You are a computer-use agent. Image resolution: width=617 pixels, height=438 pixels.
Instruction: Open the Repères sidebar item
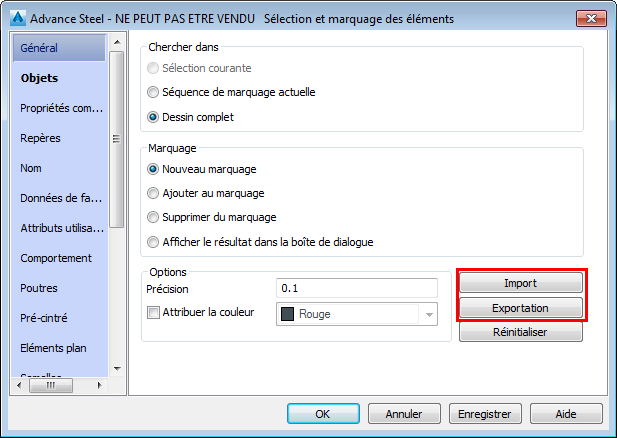click(40, 138)
